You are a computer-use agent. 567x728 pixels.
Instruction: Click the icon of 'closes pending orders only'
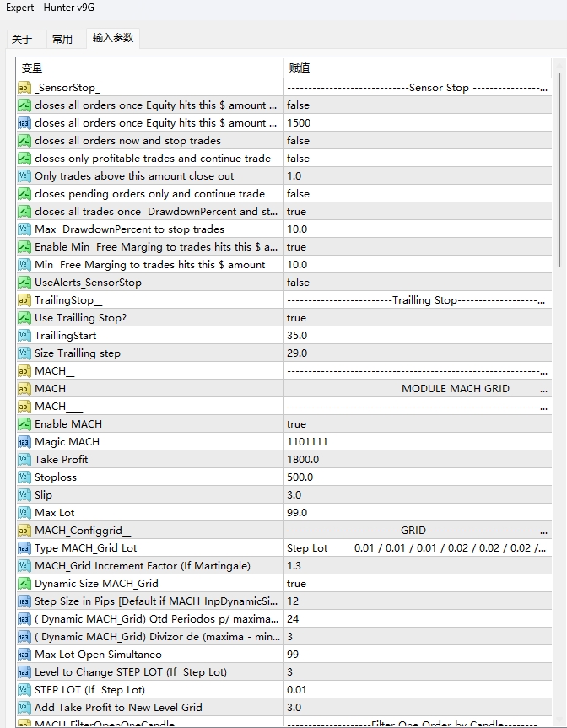(24, 194)
